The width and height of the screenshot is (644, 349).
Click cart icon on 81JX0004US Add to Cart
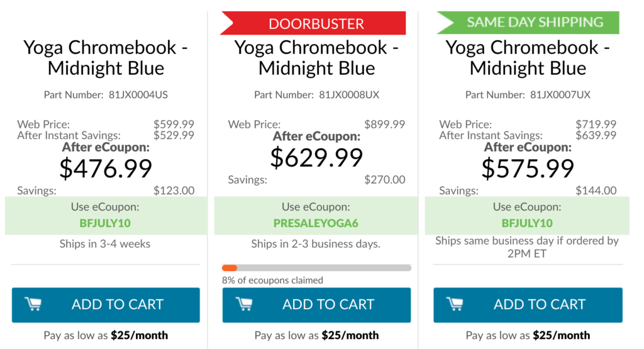coord(33,304)
